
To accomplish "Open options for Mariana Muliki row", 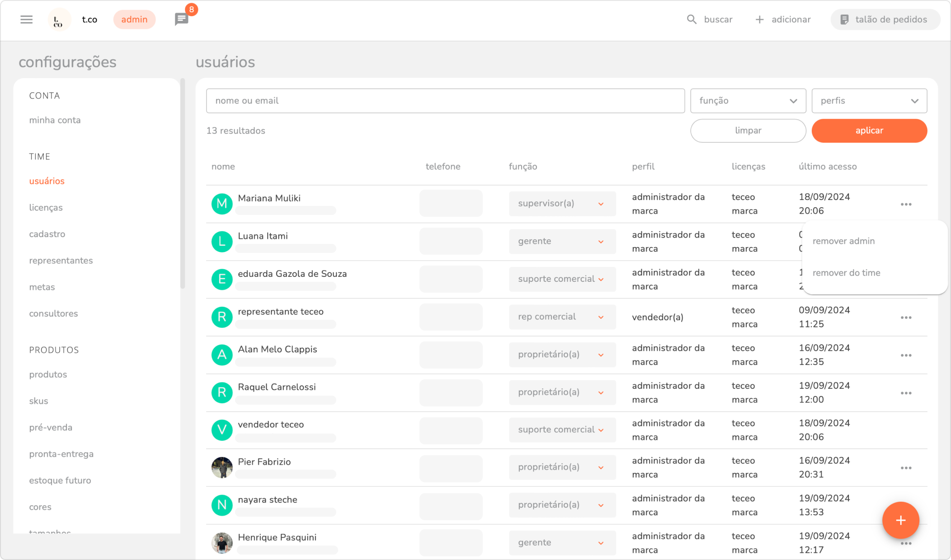I will point(906,204).
